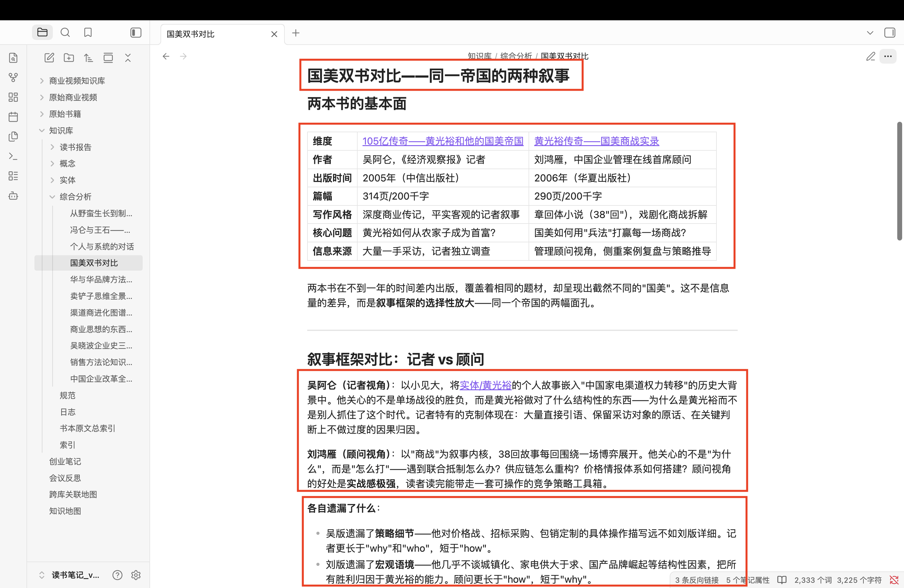Change sort order in the file explorer

click(x=89, y=58)
